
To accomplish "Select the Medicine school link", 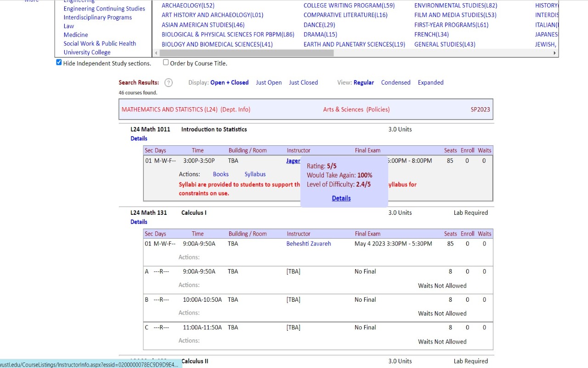I will tap(76, 35).
